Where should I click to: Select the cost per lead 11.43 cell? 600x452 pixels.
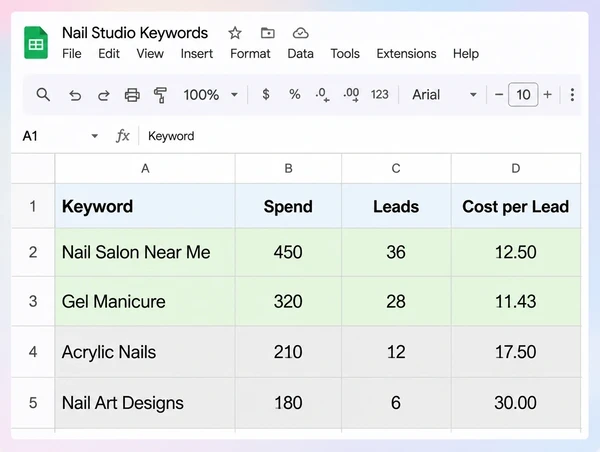pos(516,302)
